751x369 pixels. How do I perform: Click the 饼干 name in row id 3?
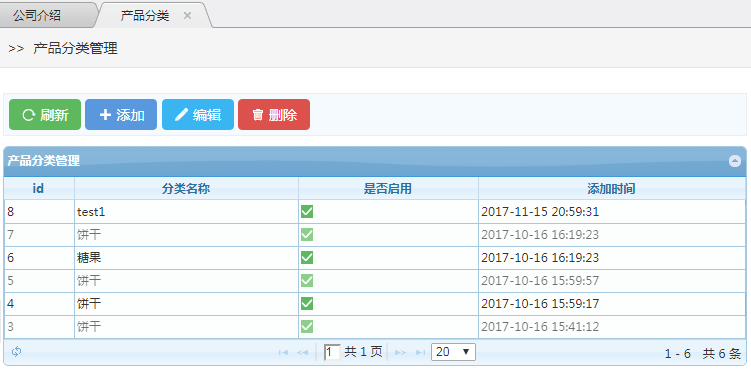pos(89,327)
